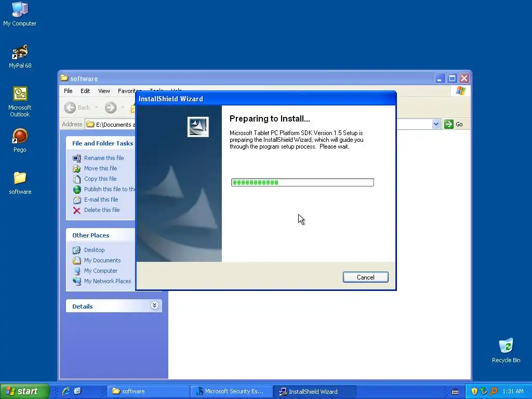This screenshot has width=532, height=399.
Task: Click the install progress bar
Action: tap(302, 182)
